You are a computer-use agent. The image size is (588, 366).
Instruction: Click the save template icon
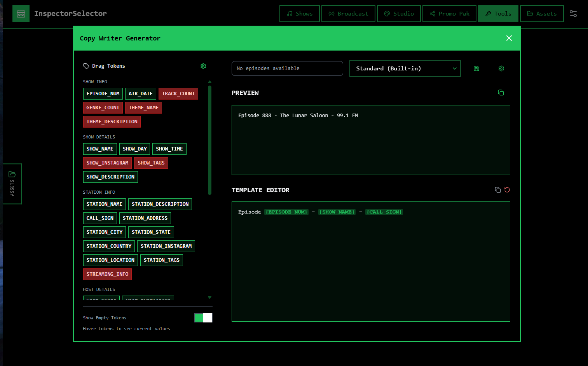[476, 68]
